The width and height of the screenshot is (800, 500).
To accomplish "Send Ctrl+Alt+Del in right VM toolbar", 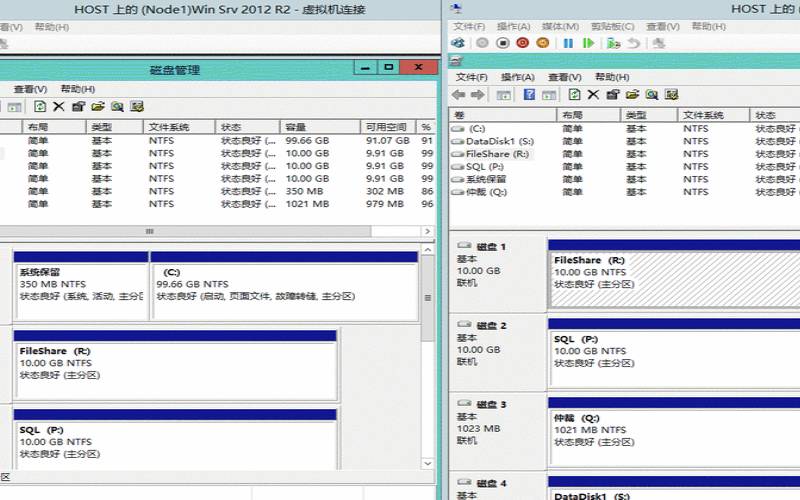I will pos(458,43).
